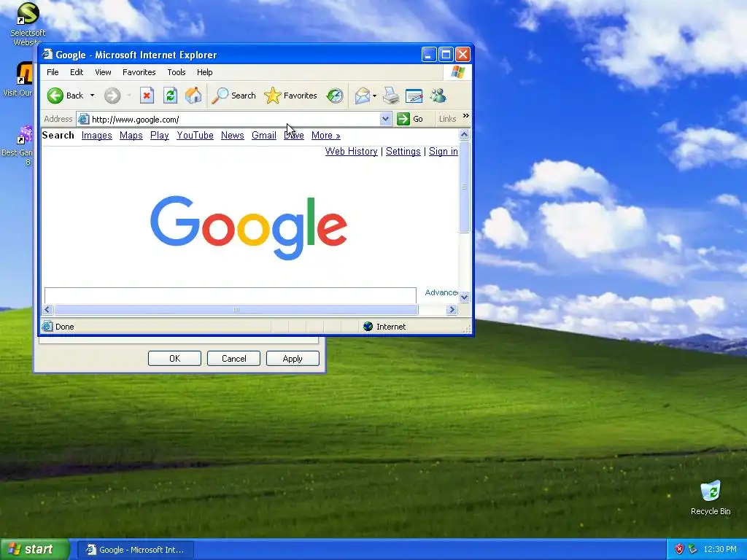Viewport: 747px width, 560px height.
Task: Open the History clock icon
Action: pos(334,96)
